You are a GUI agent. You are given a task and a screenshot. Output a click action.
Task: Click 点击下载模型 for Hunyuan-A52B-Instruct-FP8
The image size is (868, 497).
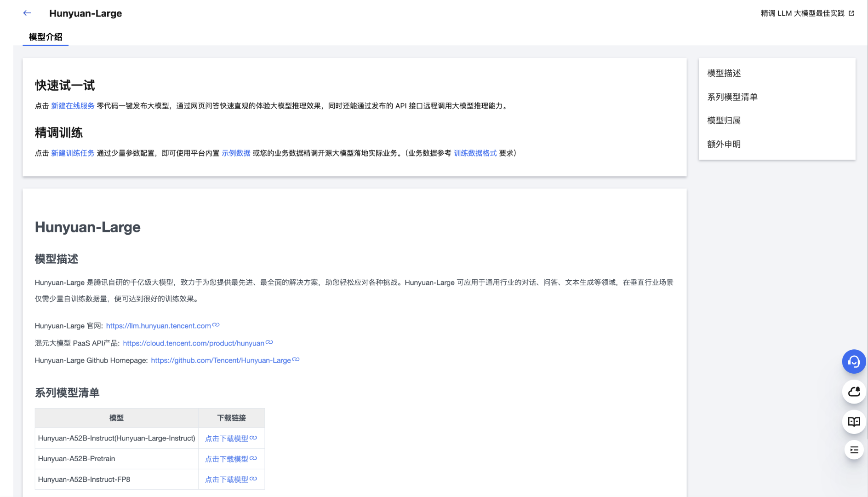point(227,480)
